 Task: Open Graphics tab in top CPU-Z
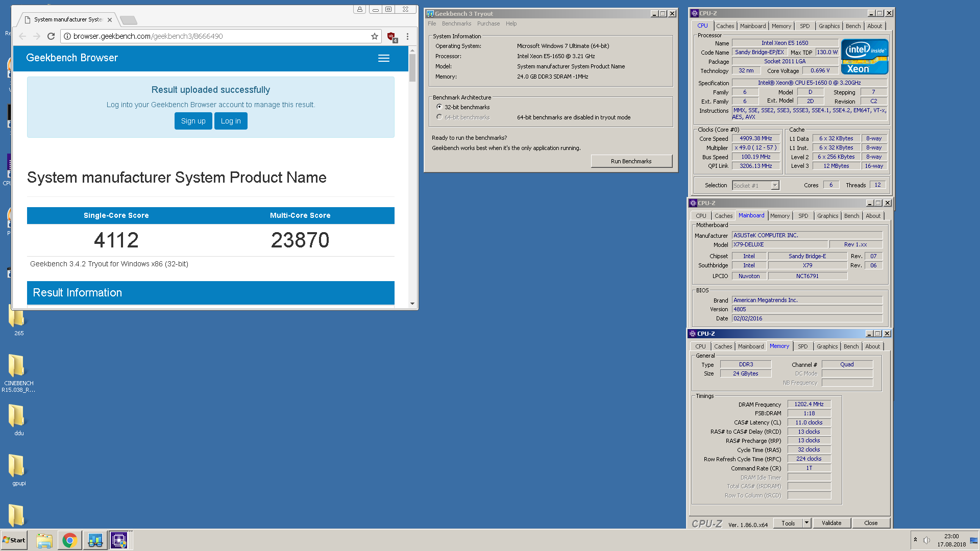coord(829,26)
